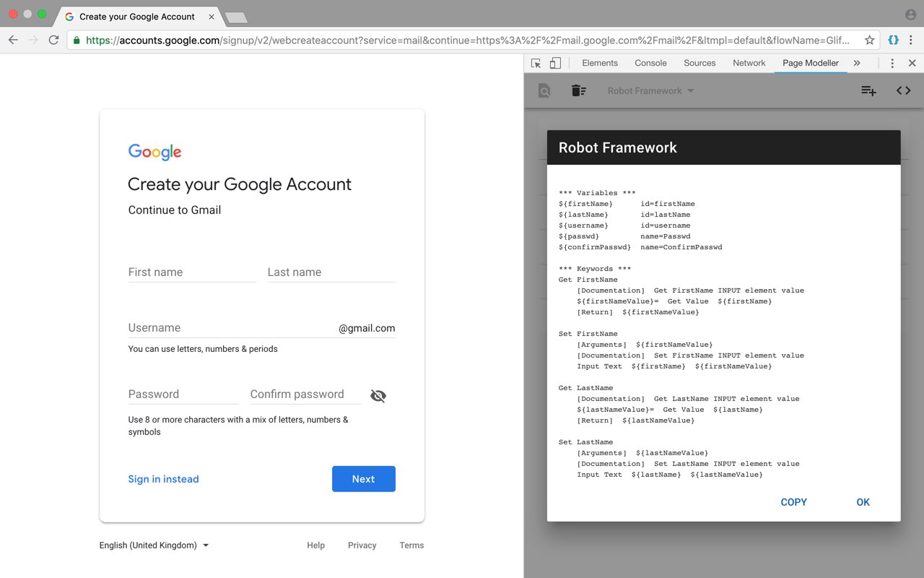Click '${username} id=username' variable line
924x578 pixels.
tap(624, 225)
